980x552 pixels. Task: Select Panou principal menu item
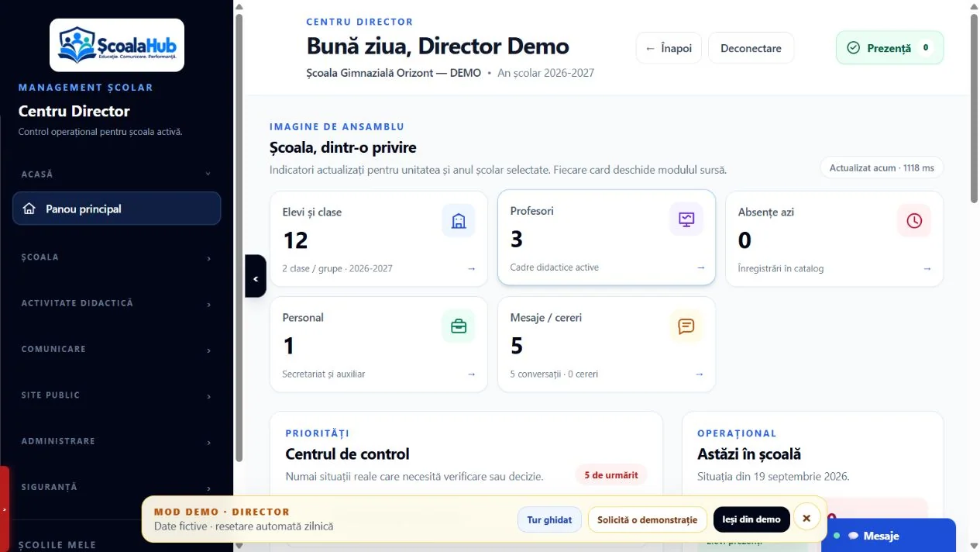point(116,209)
